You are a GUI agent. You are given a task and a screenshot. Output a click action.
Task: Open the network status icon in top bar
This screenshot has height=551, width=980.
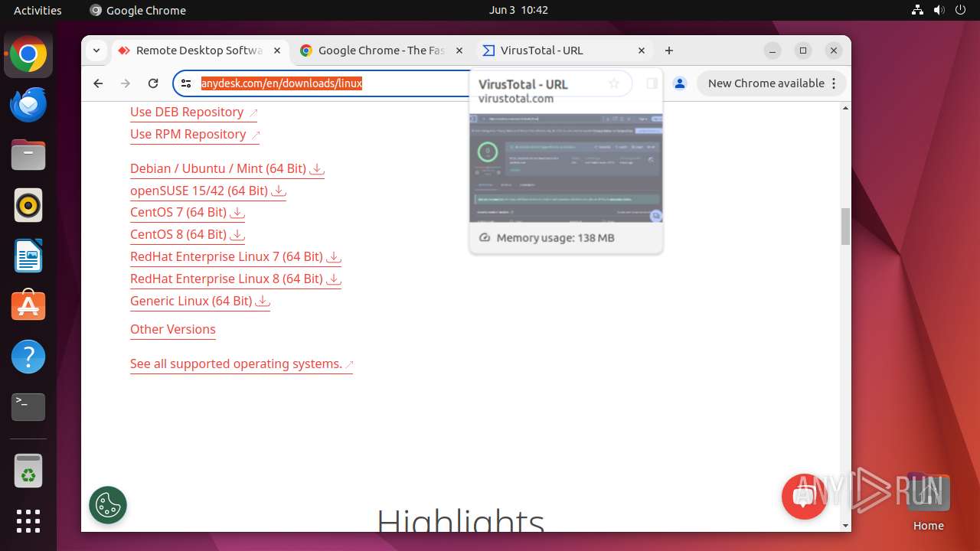point(918,10)
